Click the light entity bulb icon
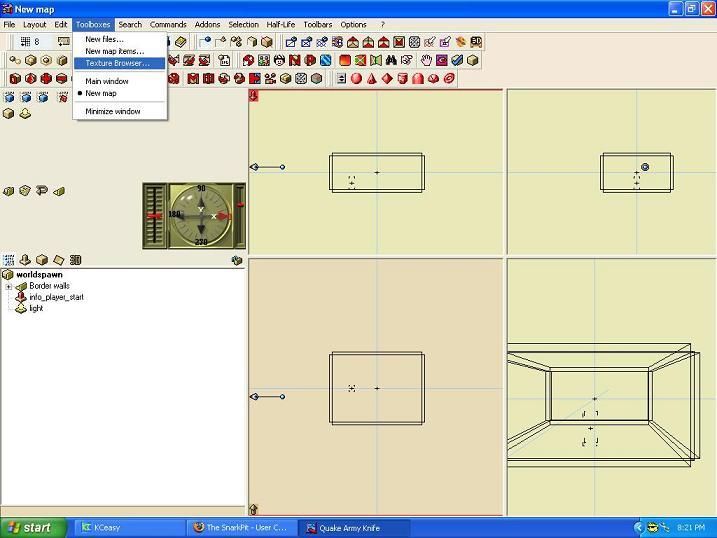 coord(21,309)
